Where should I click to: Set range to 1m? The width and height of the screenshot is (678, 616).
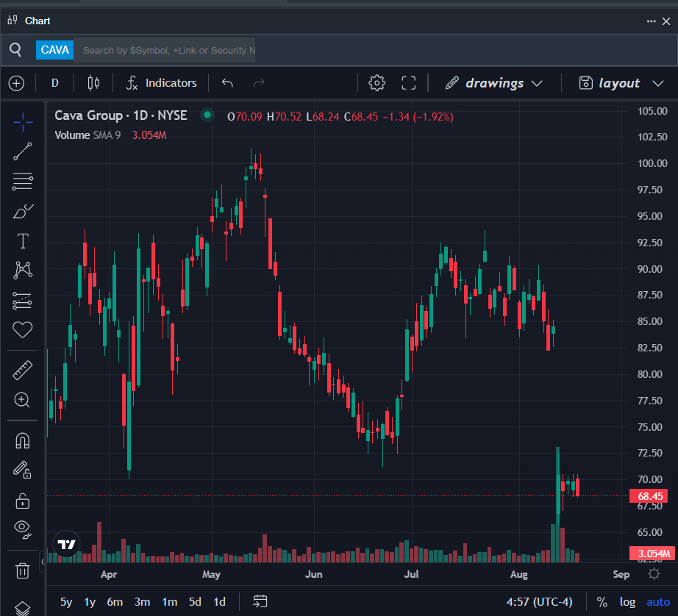169,602
